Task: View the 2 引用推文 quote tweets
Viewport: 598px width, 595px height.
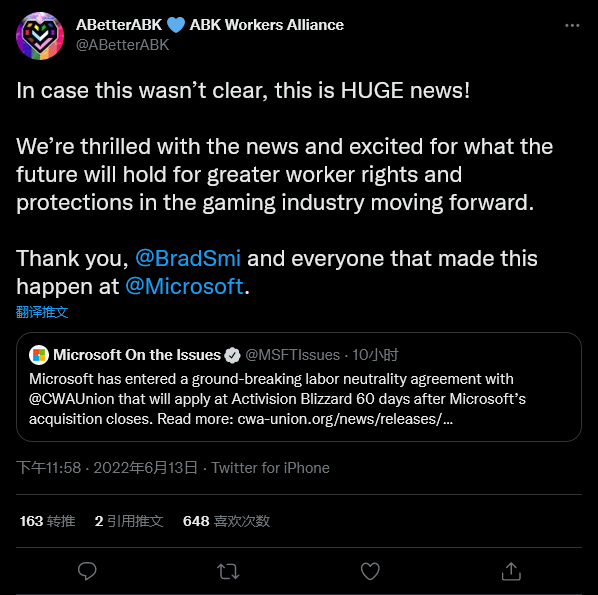Action: pos(129,521)
